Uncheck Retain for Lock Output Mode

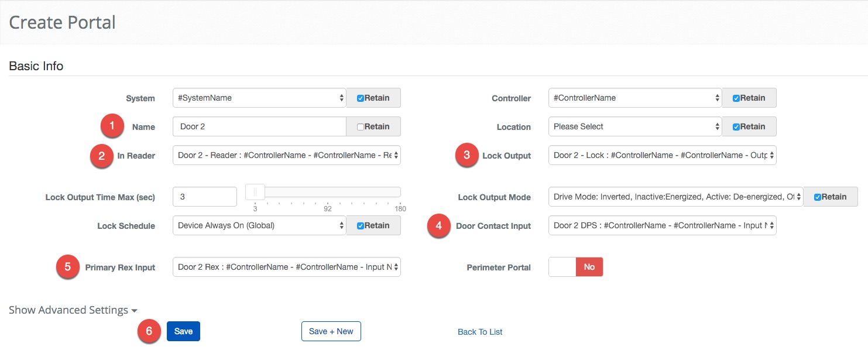(818, 197)
